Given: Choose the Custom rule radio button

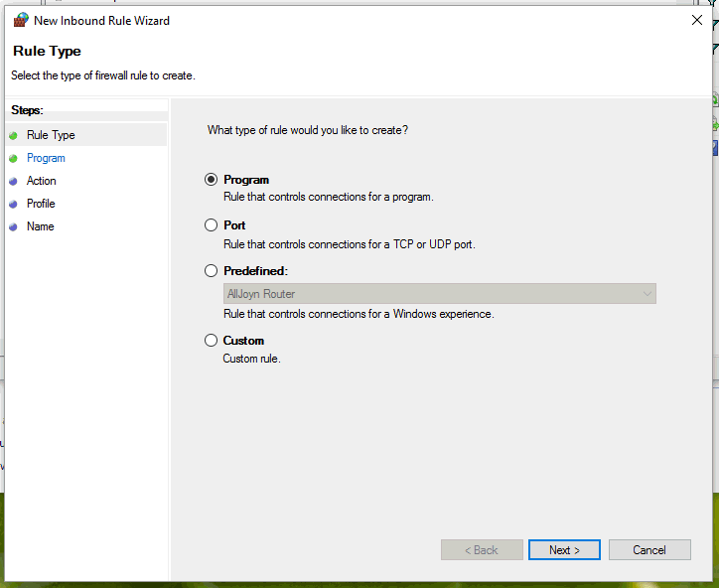Looking at the screenshot, I should click(x=211, y=341).
